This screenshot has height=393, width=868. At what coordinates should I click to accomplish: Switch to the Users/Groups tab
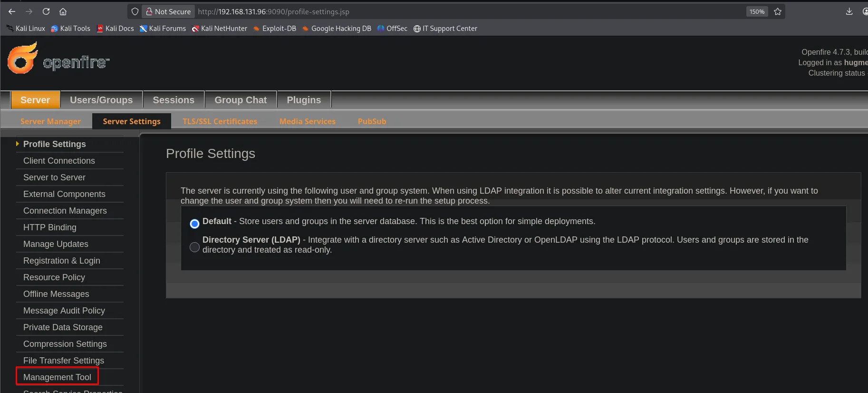point(101,100)
